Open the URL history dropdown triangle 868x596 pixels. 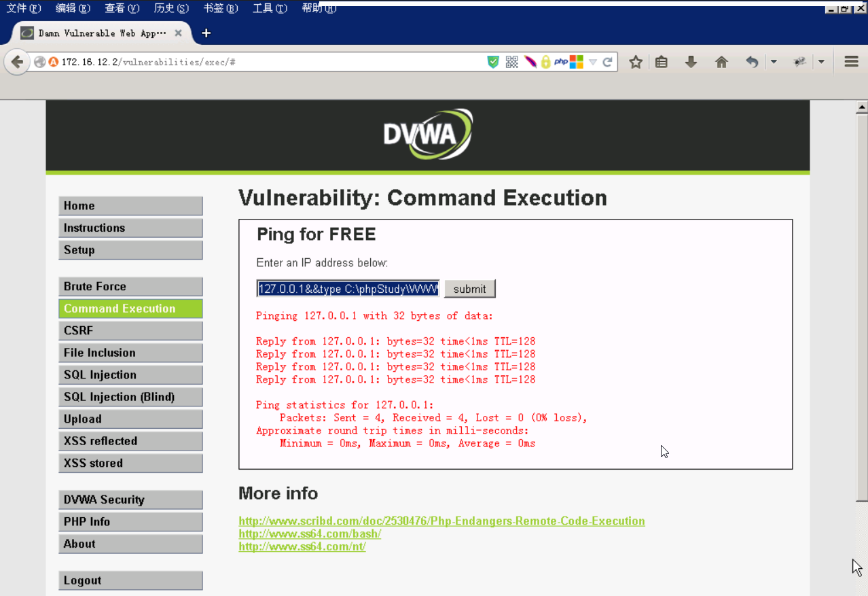(x=593, y=63)
